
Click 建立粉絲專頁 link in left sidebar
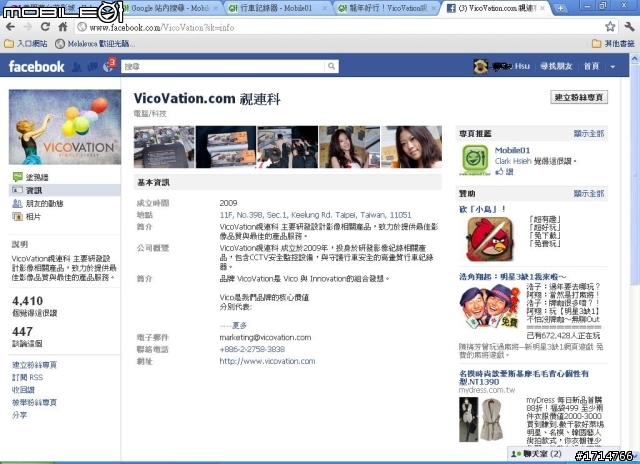point(34,365)
